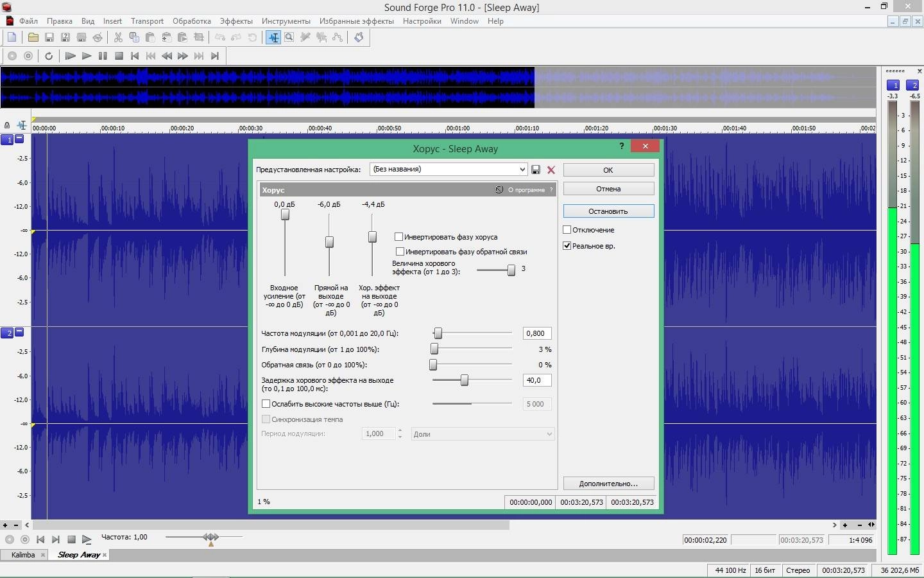
Task: Click the Дополнительно... button
Action: [608, 484]
